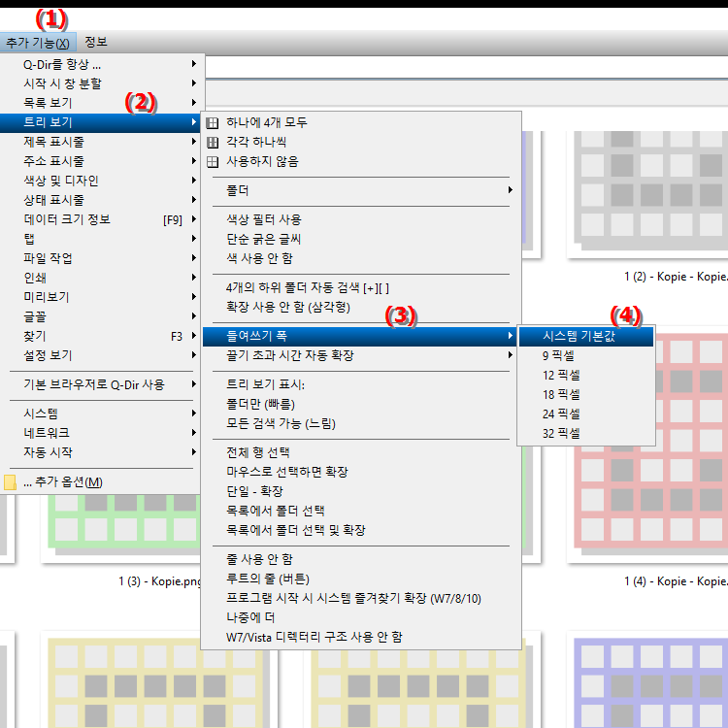Expand the 폴더 submenu
The height and width of the screenshot is (728, 728).
[x=361, y=190]
